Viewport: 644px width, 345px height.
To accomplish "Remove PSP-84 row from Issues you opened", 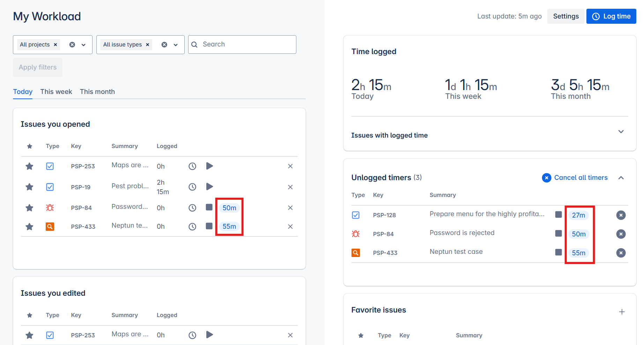I will pyautogui.click(x=290, y=208).
